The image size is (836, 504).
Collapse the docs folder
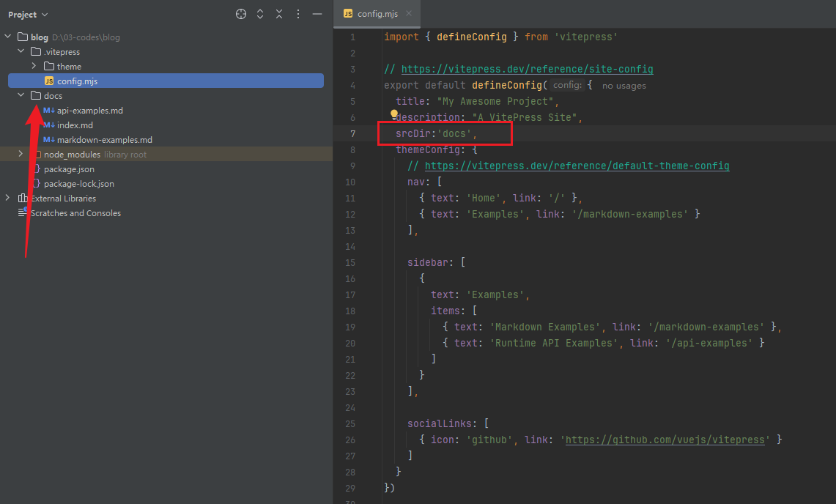(x=21, y=95)
